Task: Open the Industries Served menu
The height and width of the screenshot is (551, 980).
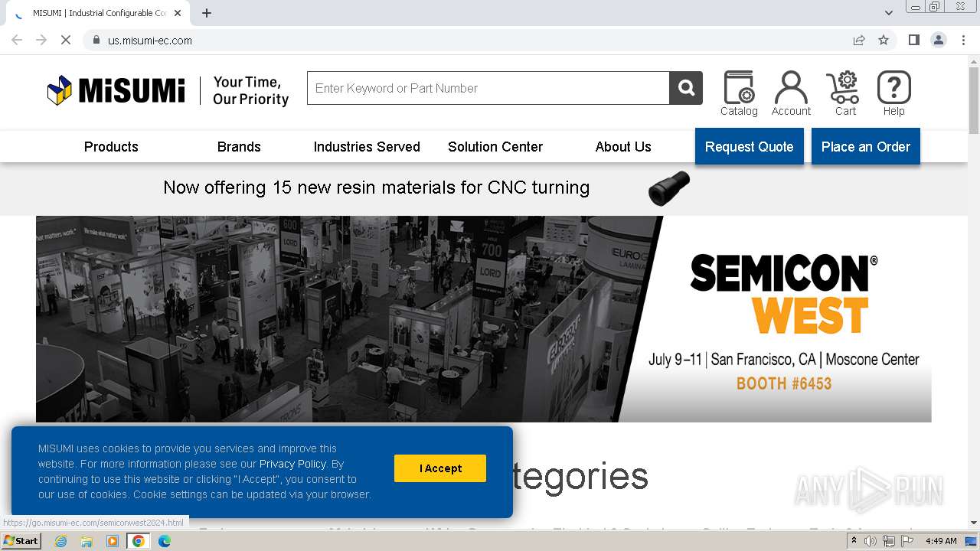Action: (x=367, y=147)
